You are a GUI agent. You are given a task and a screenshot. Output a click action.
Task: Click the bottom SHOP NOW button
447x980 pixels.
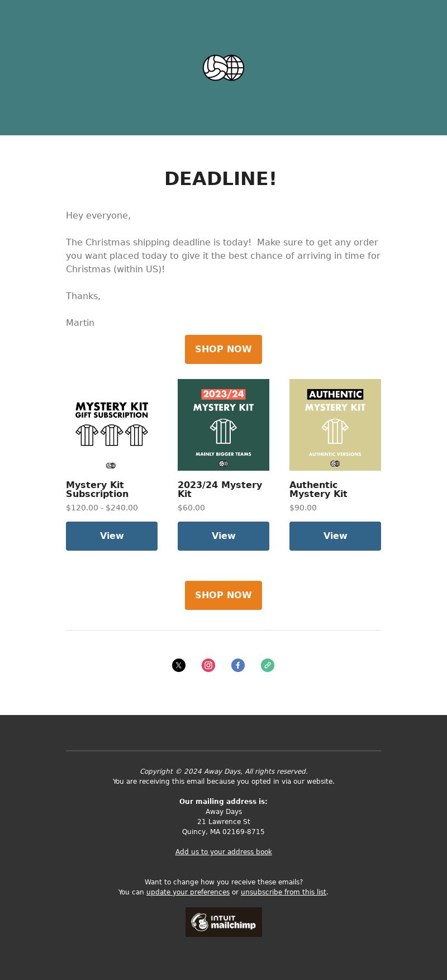(x=223, y=595)
